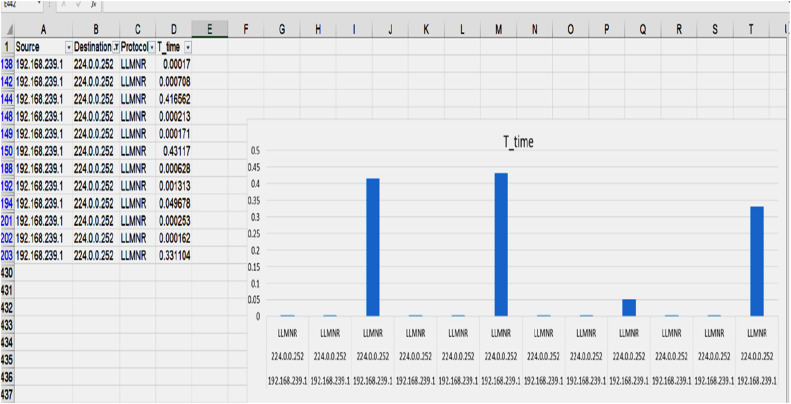This screenshot has height=404, width=791.
Task: Click the 0.25 value on chart axis
Action: point(253,234)
